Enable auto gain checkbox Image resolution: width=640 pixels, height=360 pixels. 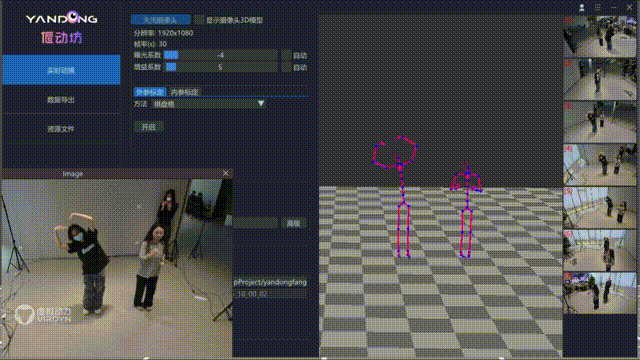click(287, 67)
